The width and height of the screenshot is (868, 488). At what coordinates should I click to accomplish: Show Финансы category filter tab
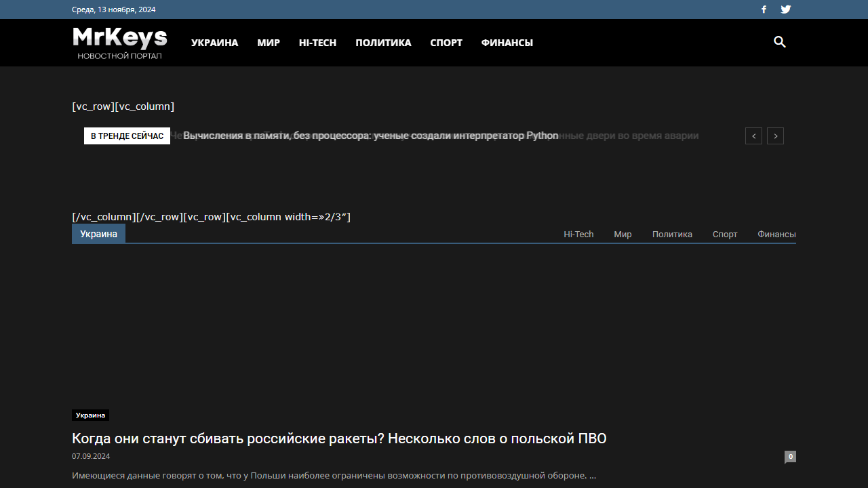pos(776,235)
